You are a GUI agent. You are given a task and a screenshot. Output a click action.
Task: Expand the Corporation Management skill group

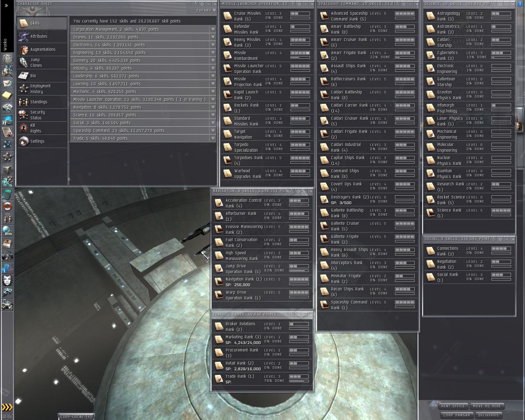213,29
